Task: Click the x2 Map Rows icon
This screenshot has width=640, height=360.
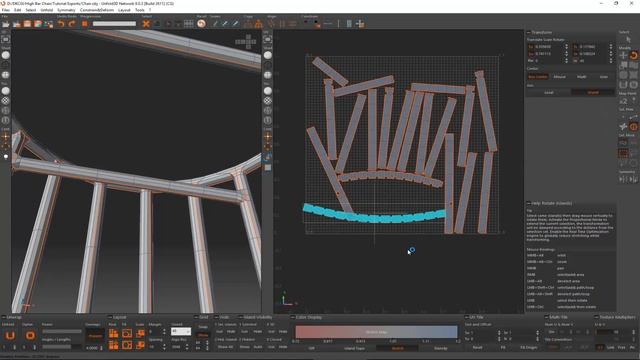Action: (x=623, y=101)
